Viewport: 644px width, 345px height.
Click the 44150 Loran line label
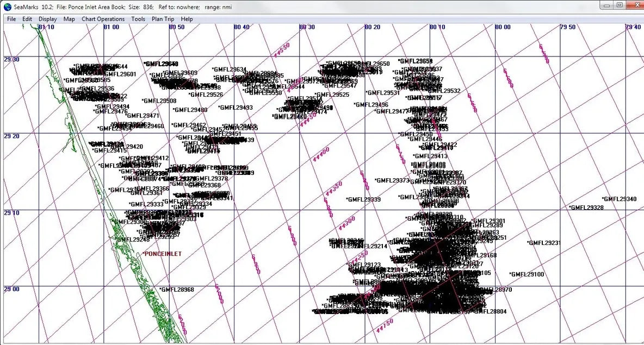(385, 325)
